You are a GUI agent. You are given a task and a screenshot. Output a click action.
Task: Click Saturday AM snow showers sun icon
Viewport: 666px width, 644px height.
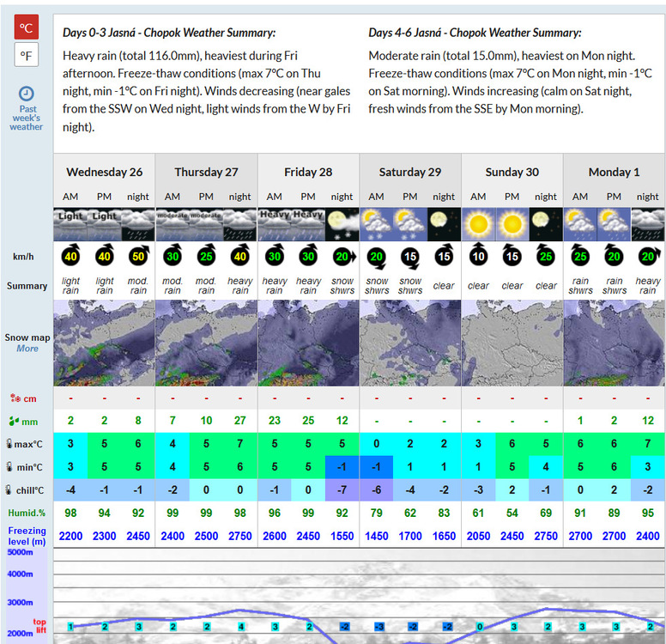pos(376,224)
